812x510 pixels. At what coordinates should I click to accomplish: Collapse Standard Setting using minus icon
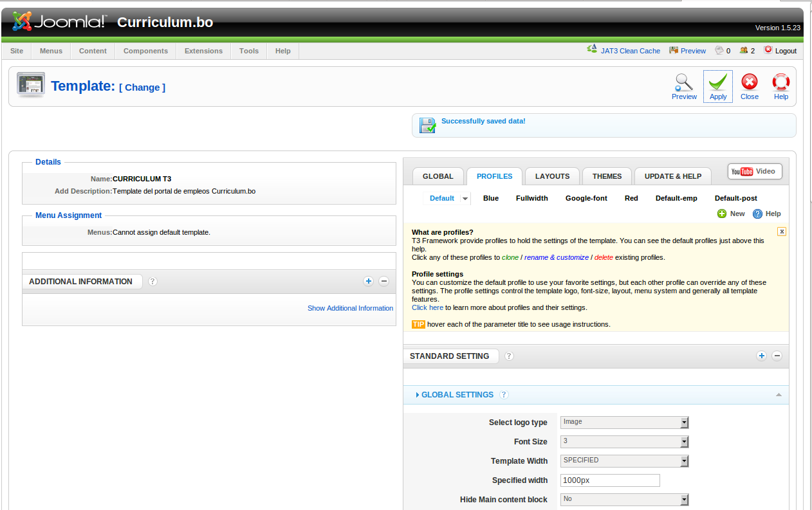click(x=777, y=355)
